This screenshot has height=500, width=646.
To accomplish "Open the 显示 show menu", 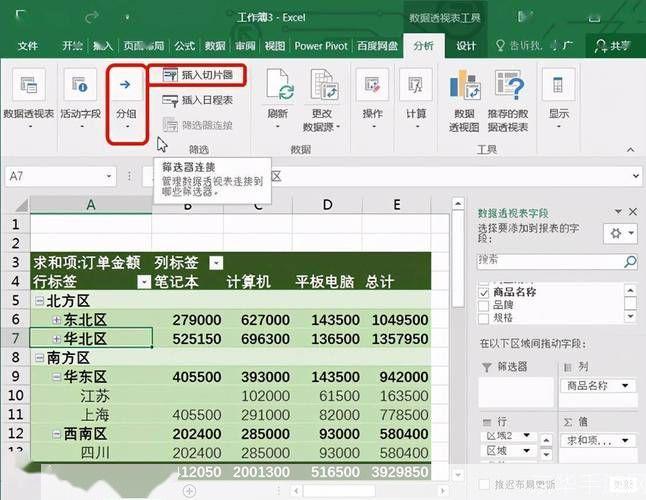I will coord(558,99).
